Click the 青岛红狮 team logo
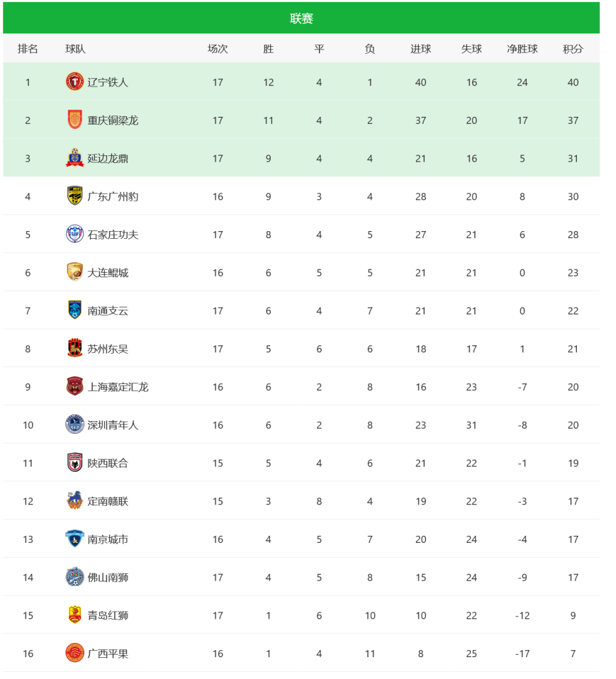Screen dimensions: 616x679 pyautogui.click(x=74, y=615)
